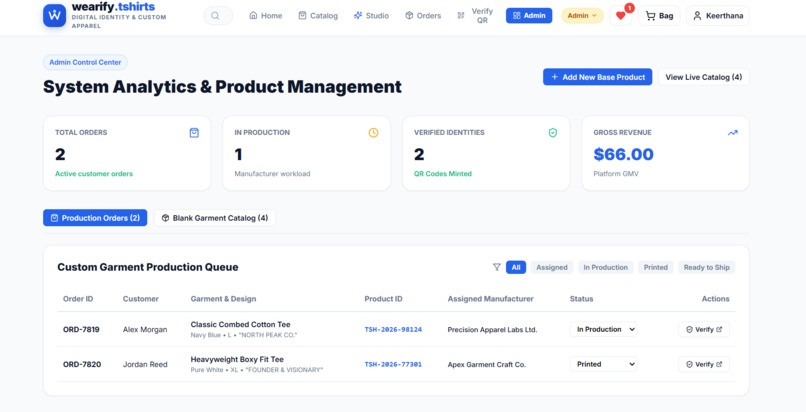Open the Keerthana profile button

(718, 16)
